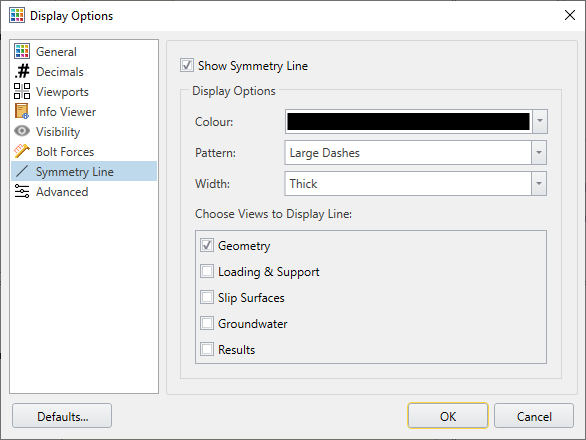Toggle the Show Symmetry Line checkbox
Screen dimensions: 586x440
click(x=186, y=65)
